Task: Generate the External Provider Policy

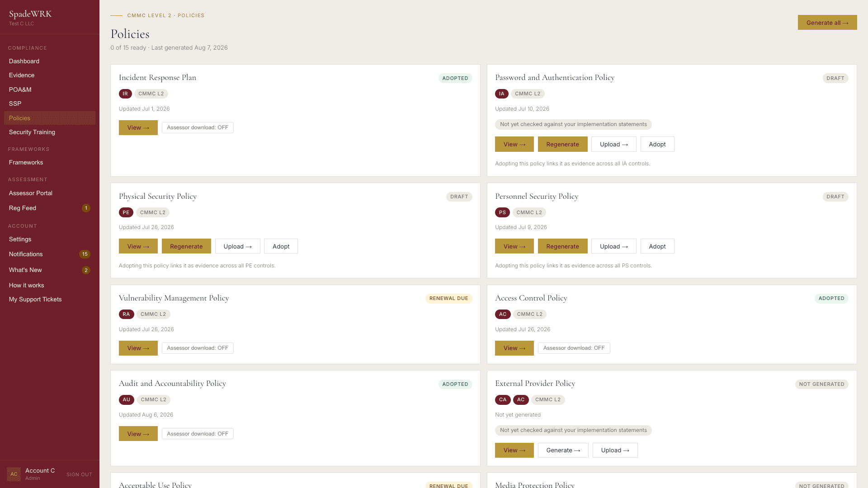Action: click(563, 450)
